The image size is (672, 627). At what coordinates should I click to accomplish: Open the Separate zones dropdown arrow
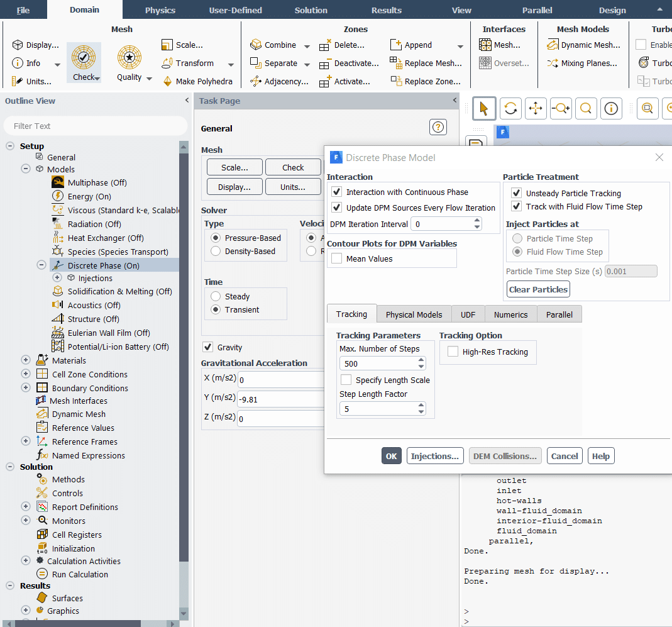point(307,64)
